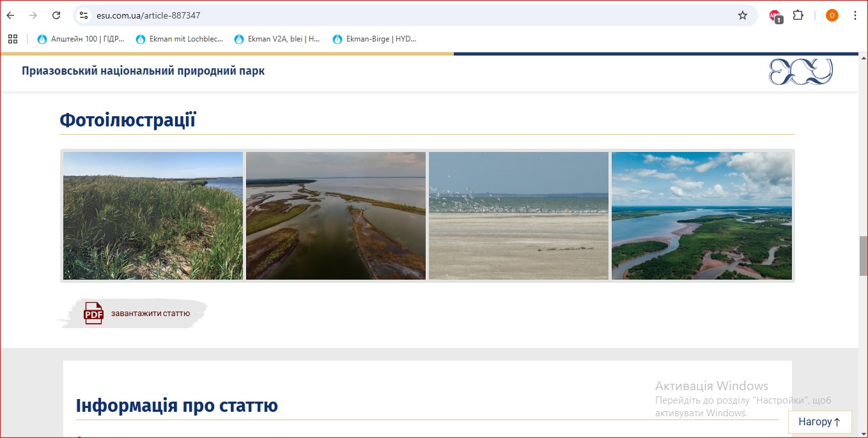Open the seagulls over sandy beach photo
The height and width of the screenshot is (438, 868).
[x=518, y=216]
